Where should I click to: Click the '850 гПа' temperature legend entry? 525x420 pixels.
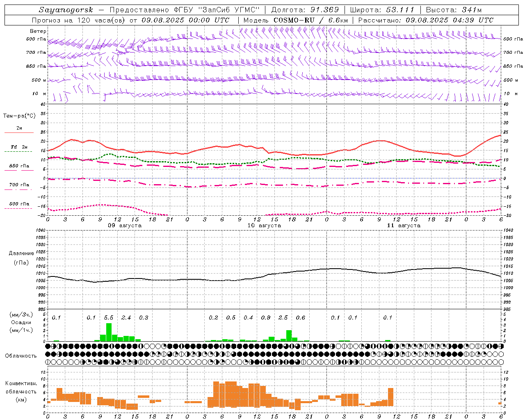click(x=19, y=166)
